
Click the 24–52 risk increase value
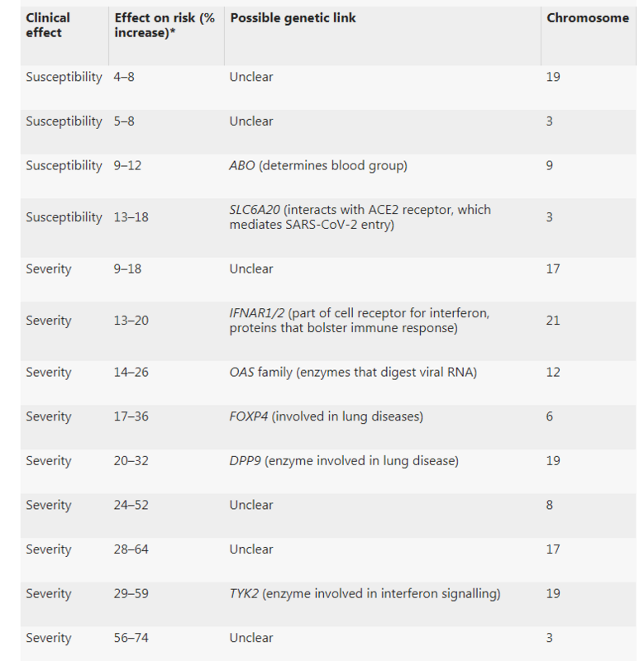coord(131,505)
